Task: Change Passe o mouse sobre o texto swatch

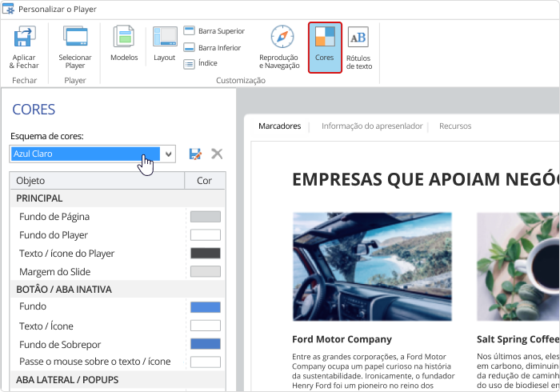Action: [206, 362]
